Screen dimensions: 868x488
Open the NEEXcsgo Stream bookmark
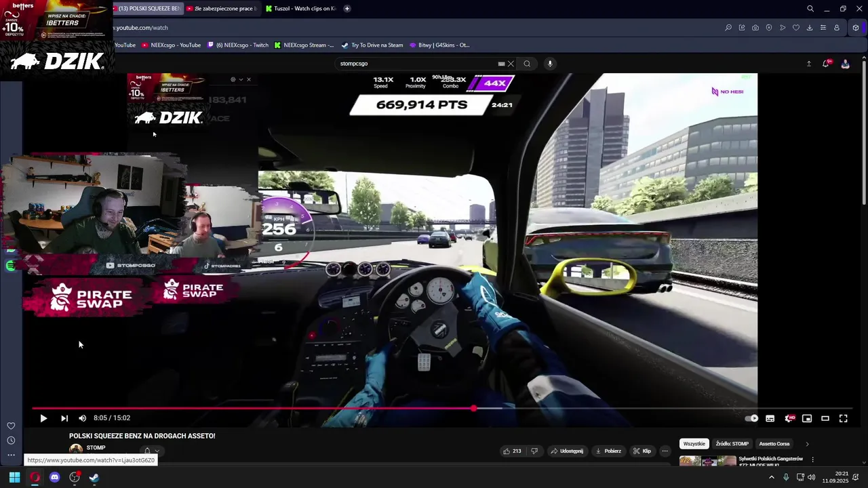[x=304, y=45]
